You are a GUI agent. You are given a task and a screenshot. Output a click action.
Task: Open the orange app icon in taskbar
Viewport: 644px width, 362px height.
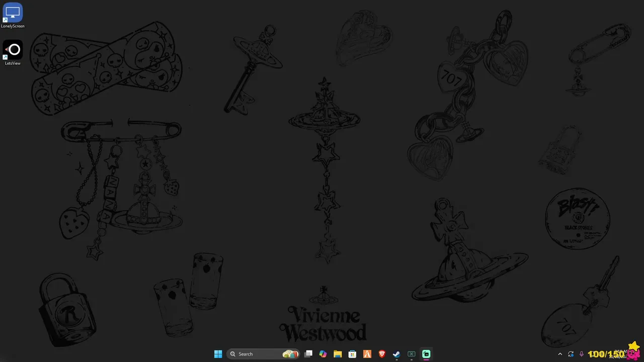367,354
